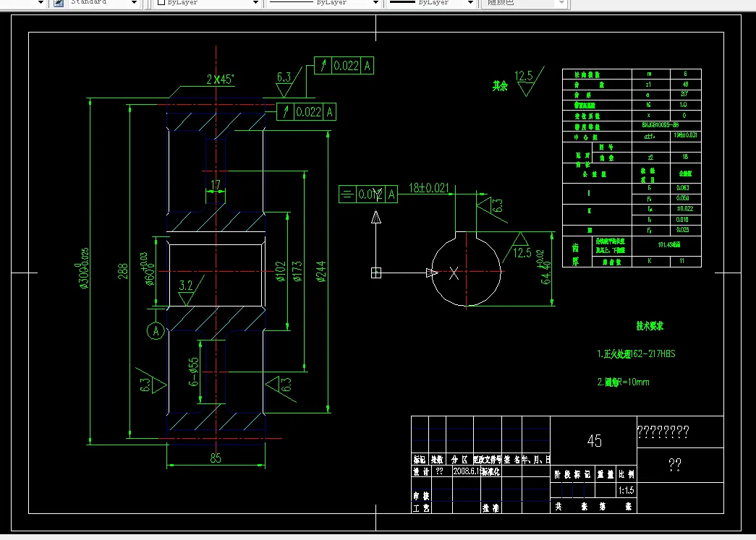Image resolution: width=756 pixels, height=540 pixels.
Task: Click the white ByLayer color swatch
Action: 161,2
